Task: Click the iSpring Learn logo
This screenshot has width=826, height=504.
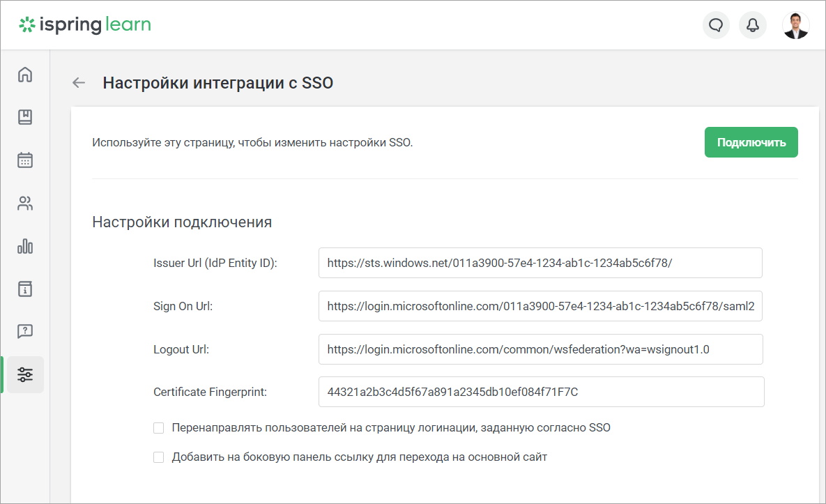Action: [85, 25]
